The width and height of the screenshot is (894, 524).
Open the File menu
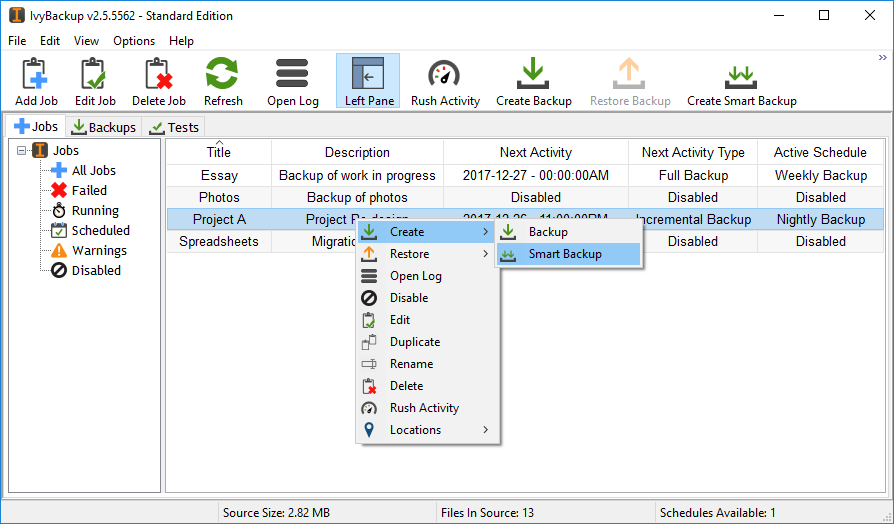(x=17, y=41)
